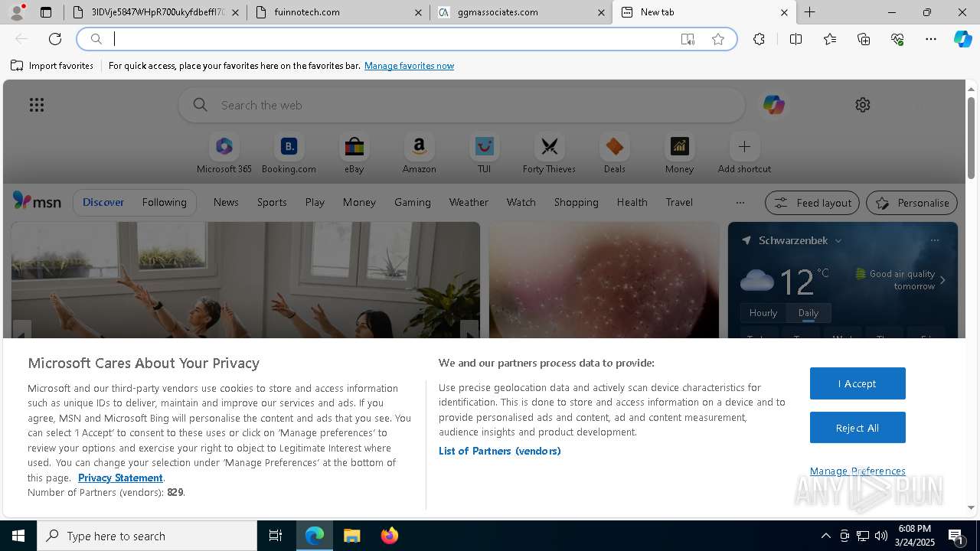Open Firefox from taskbar

389,536
